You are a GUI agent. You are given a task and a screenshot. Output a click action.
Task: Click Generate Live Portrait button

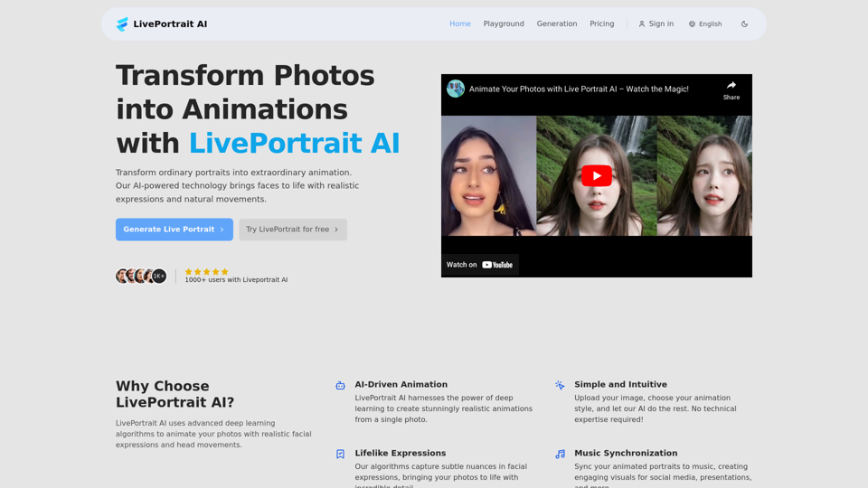(174, 229)
